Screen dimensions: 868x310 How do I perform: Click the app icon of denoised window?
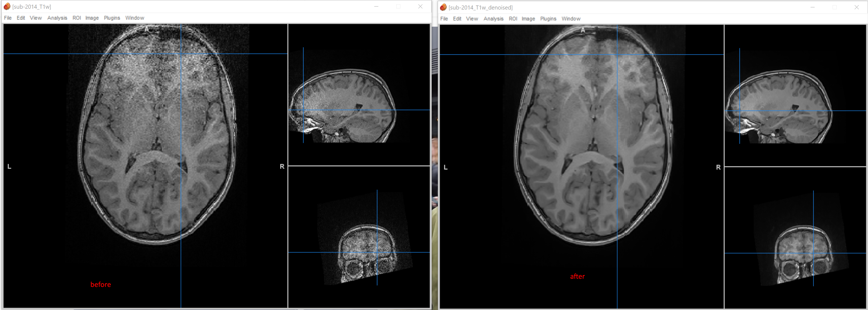[x=443, y=7]
